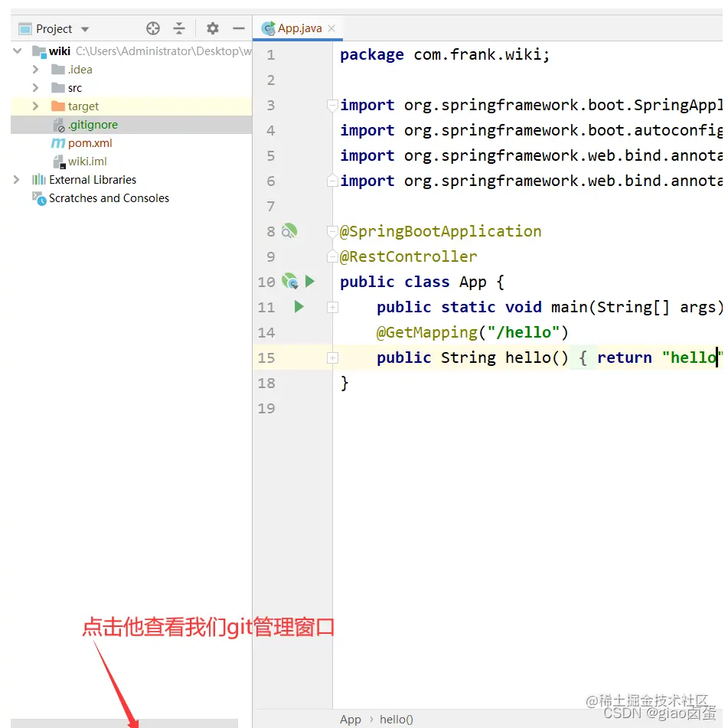
Task: Expand the src folder
Action: (x=35, y=87)
